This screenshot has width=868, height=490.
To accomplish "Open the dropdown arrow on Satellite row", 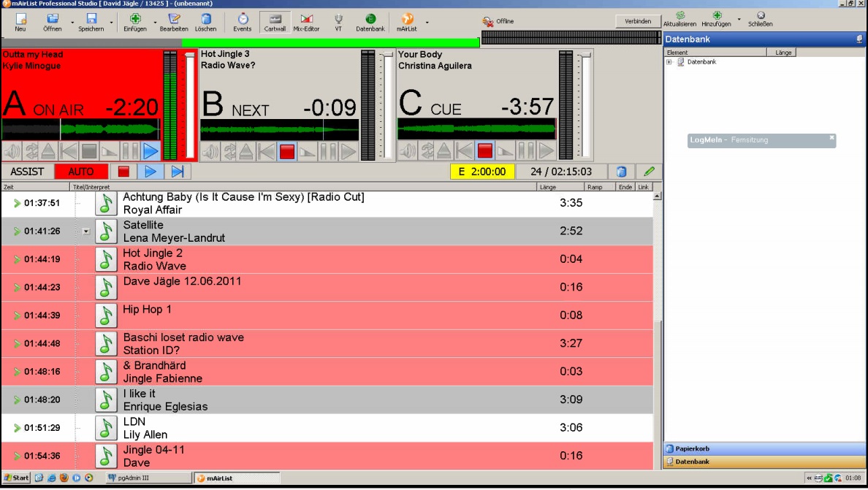I will tap(86, 231).
